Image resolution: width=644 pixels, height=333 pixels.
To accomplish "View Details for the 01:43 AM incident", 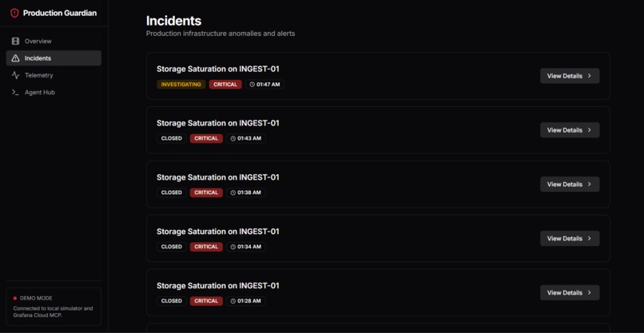I will pyautogui.click(x=570, y=130).
